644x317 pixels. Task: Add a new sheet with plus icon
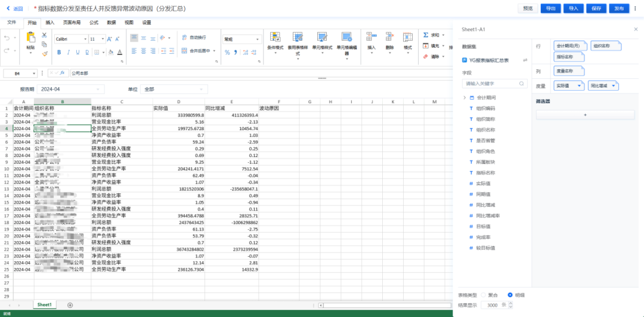pyautogui.click(x=70, y=305)
